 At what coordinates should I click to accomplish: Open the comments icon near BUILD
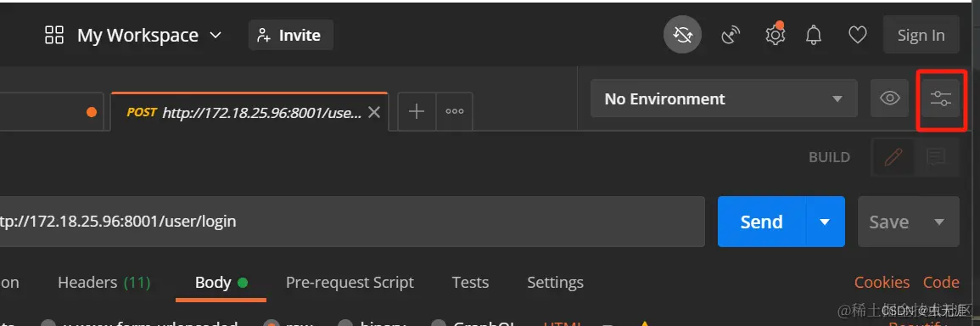click(936, 157)
